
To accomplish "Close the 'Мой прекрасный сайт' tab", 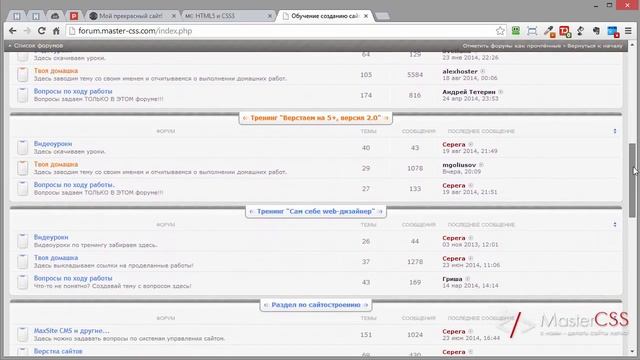I will (173, 16).
